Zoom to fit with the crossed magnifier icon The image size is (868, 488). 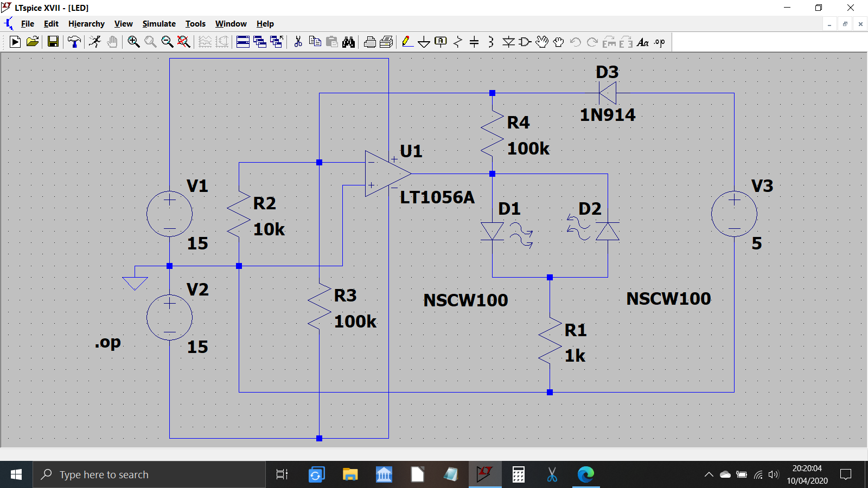pyautogui.click(x=184, y=42)
